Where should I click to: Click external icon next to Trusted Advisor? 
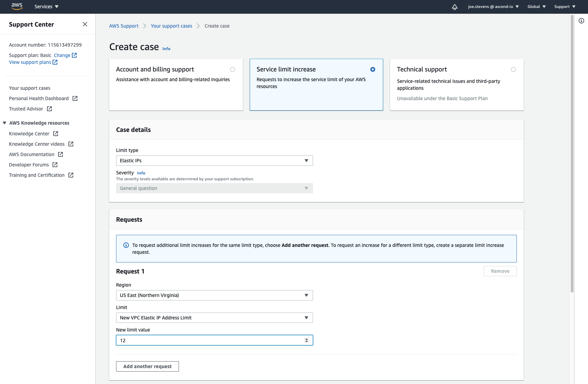click(x=49, y=109)
